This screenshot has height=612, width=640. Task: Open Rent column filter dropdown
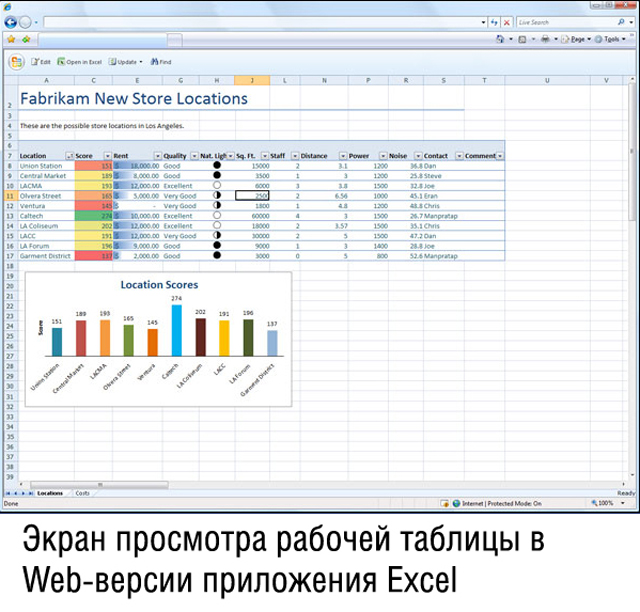coord(158,156)
